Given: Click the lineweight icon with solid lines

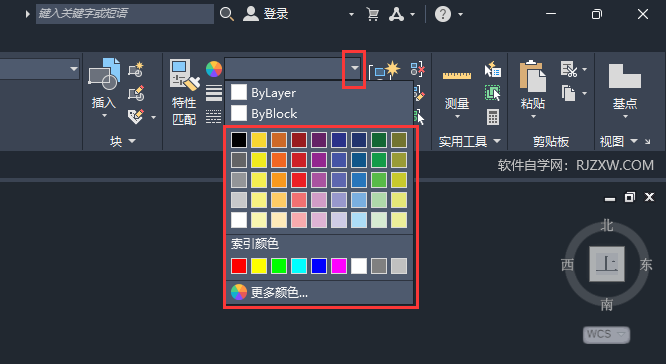Looking at the screenshot, I should [x=214, y=93].
